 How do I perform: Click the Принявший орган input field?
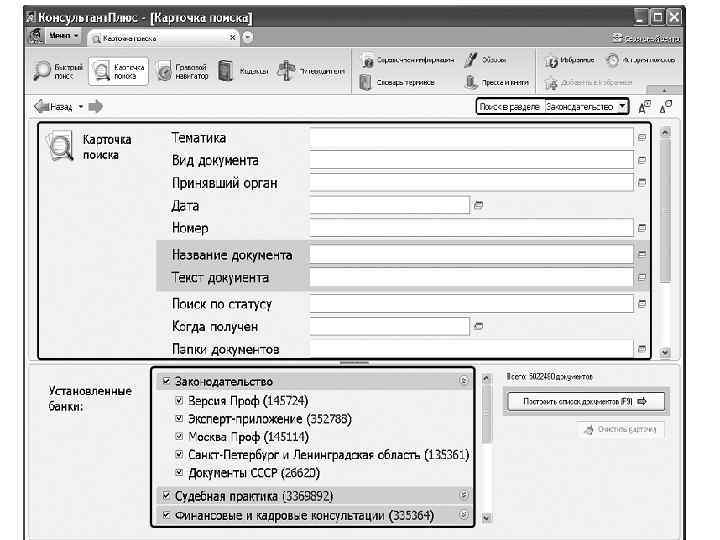pos(472,183)
